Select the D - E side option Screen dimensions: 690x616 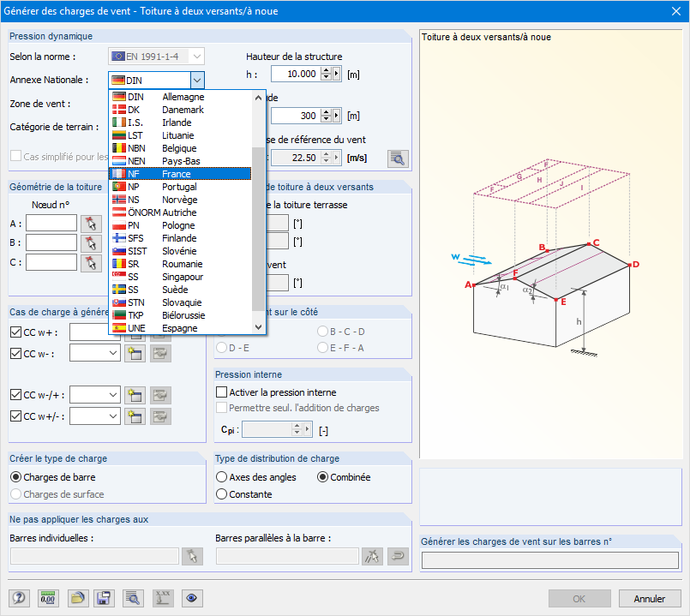pos(221,348)
